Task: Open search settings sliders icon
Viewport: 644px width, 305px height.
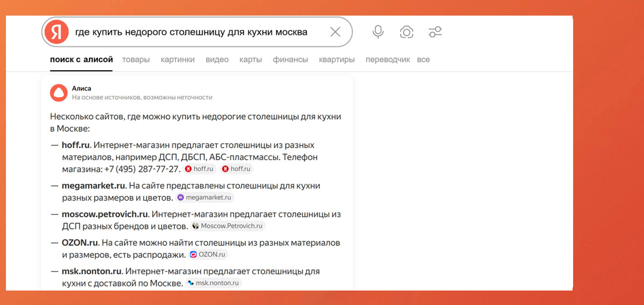Action: click(x=435, y=32)
